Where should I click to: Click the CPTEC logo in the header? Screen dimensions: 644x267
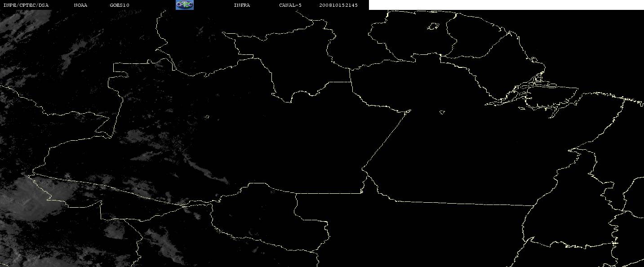184,4
